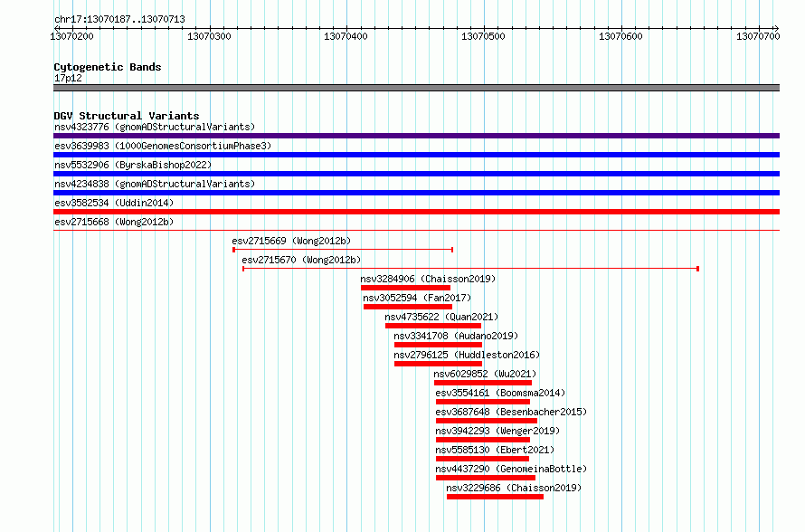Select the red nsv3942293 variant bar

tap(483, 440)
